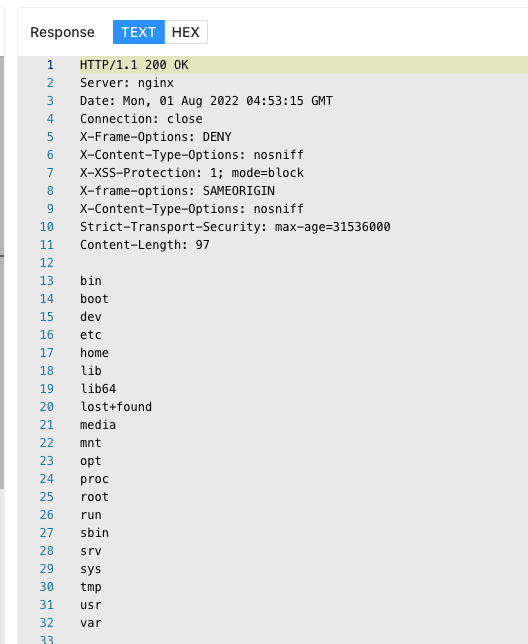Image resolution: width=528 pixels, height=644 pixels.
Task: Click the Connection: close header line
Action: tap(141, 119)
